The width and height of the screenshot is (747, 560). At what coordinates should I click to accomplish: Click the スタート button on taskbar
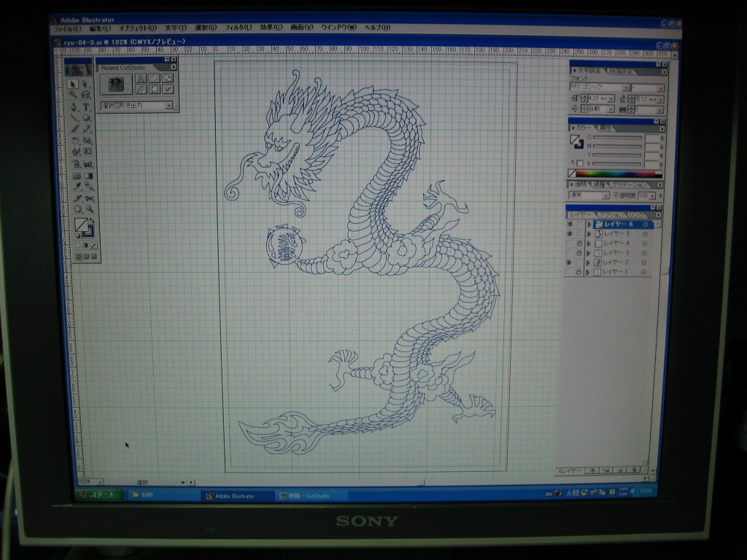pyautogui.click(x=98, y=495)
